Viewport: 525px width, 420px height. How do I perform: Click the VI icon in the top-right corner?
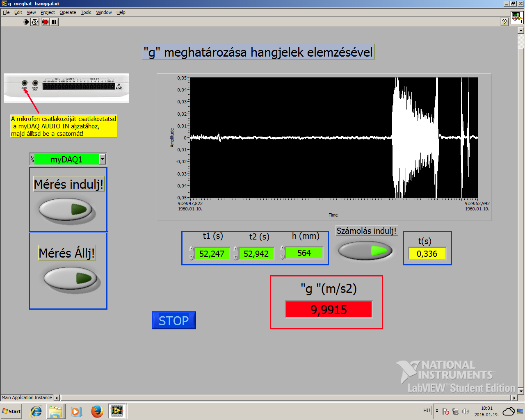click(x=516, y=18)
